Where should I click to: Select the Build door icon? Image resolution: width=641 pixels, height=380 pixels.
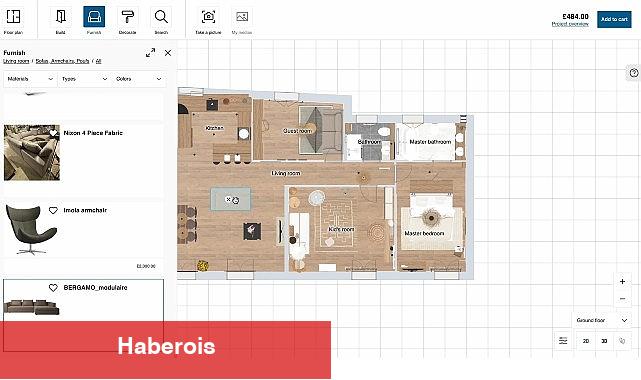61,17
